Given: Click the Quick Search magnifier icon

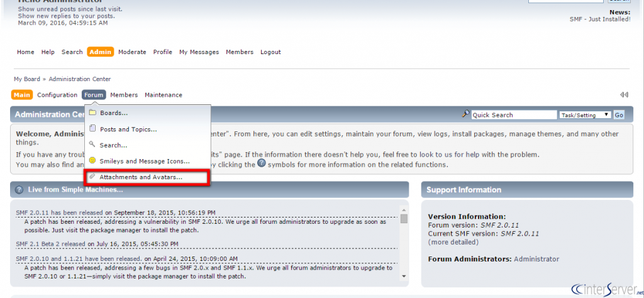Looking at the screenshot, I should click(x=466, y=114).
